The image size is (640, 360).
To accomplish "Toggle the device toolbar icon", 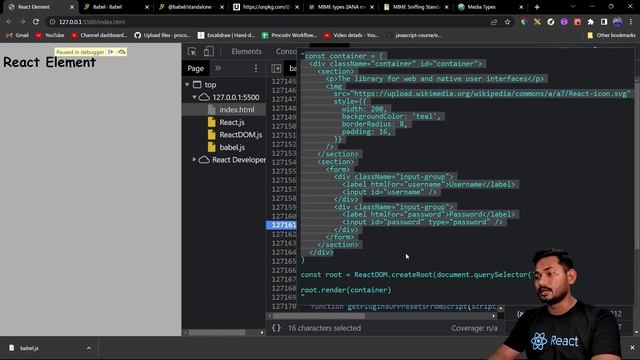I will pos(209,51).
